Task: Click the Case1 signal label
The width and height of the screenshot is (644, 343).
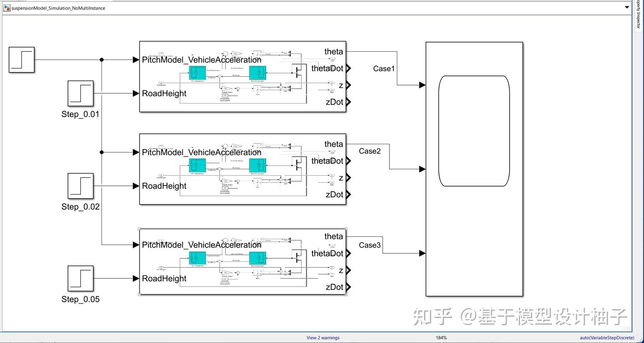Action: point(383,68)
